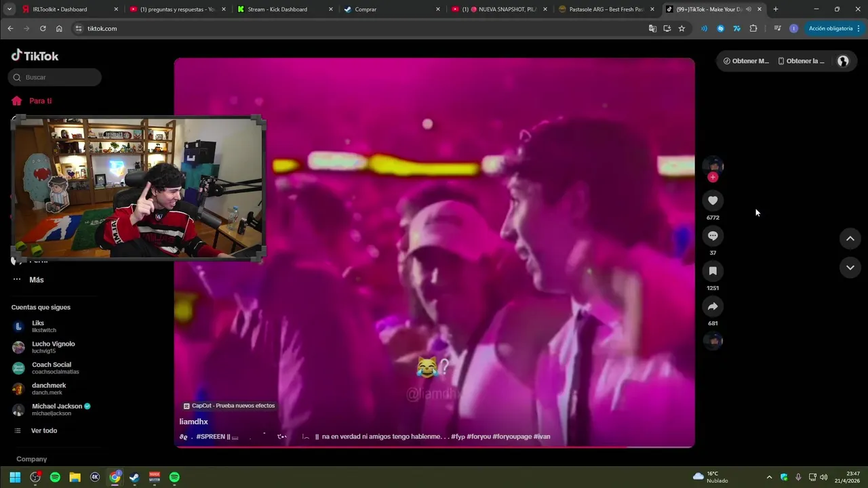868x488 pixels.
Task: Switch to Pastasole ARG tab
Action: pos(606,9)
